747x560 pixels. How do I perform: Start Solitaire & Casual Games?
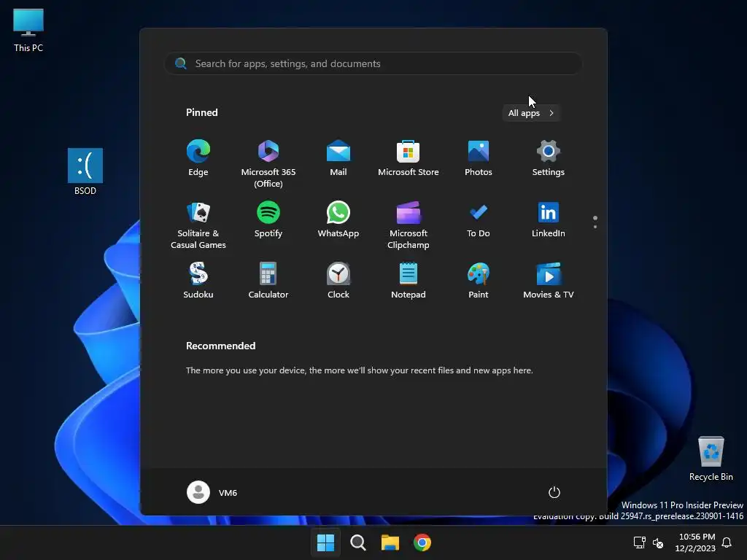pos(198,225)
